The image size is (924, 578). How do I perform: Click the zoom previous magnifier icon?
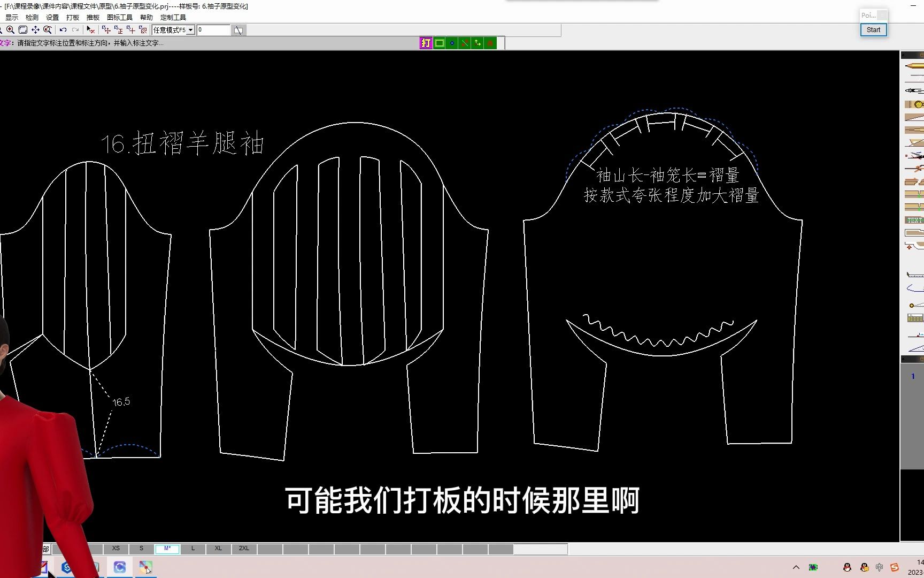[48, 30]
